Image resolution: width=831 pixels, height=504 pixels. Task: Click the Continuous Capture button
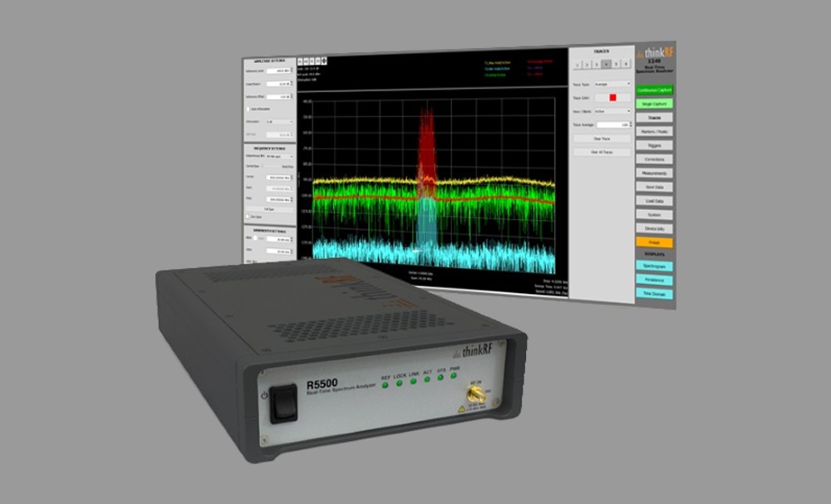coord(655,89)
